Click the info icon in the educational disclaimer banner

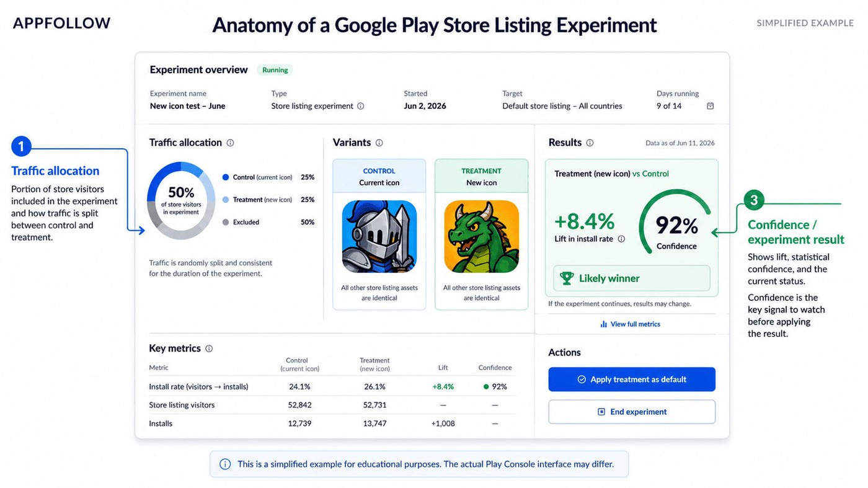[225, 464]
